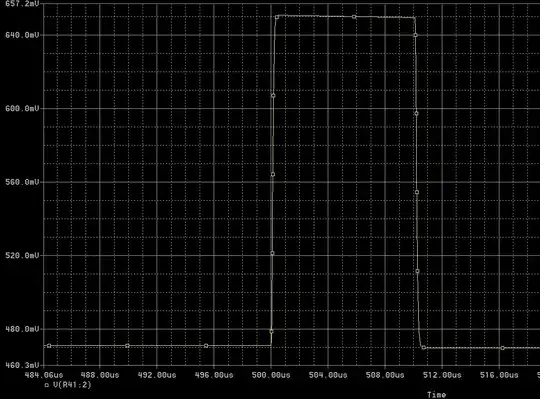
Task: Select the 640.0mV Y-axis label
Action: 22,35
